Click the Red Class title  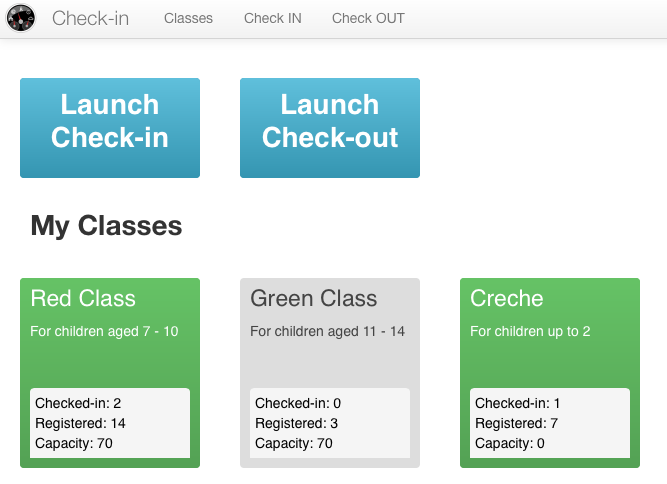click(83, 298)
